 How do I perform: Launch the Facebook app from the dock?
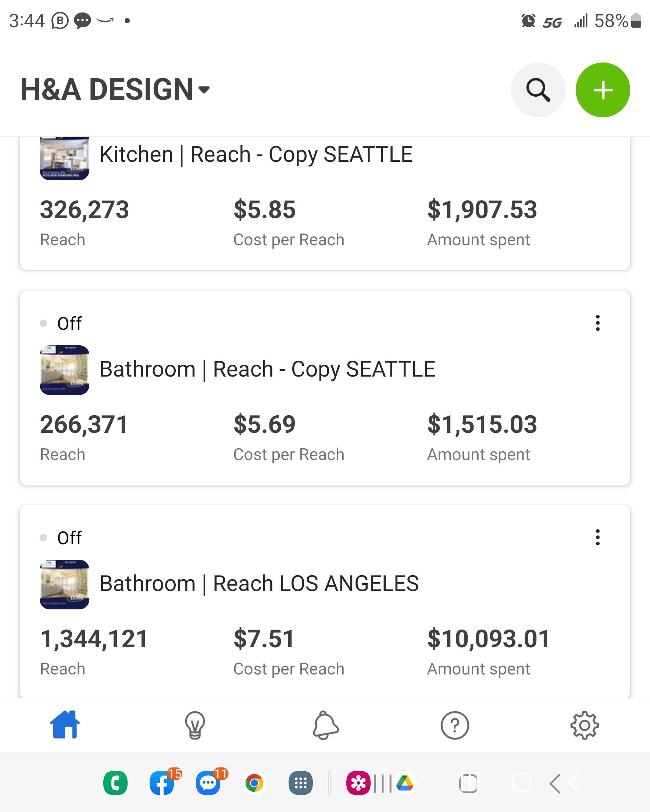point(162,783)
